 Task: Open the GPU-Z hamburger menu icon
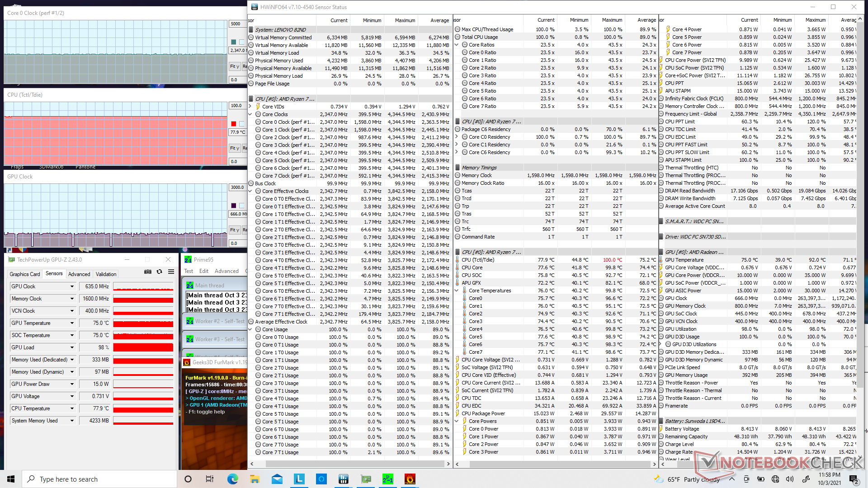pyautogui.click(x=171, y=272)
